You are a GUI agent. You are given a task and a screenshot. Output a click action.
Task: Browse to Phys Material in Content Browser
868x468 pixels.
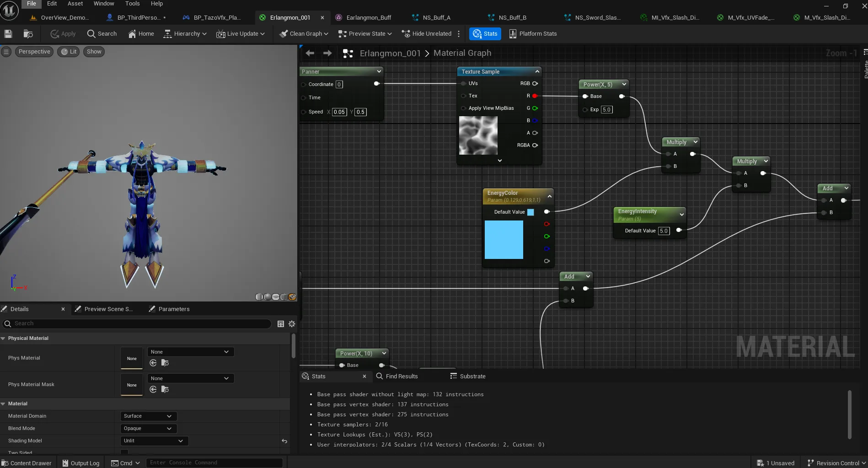[165, 363]
